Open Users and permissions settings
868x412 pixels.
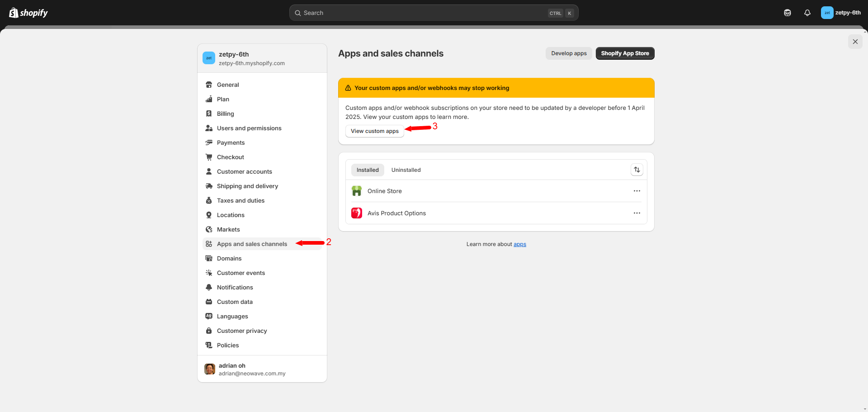(x=249, y=128)
